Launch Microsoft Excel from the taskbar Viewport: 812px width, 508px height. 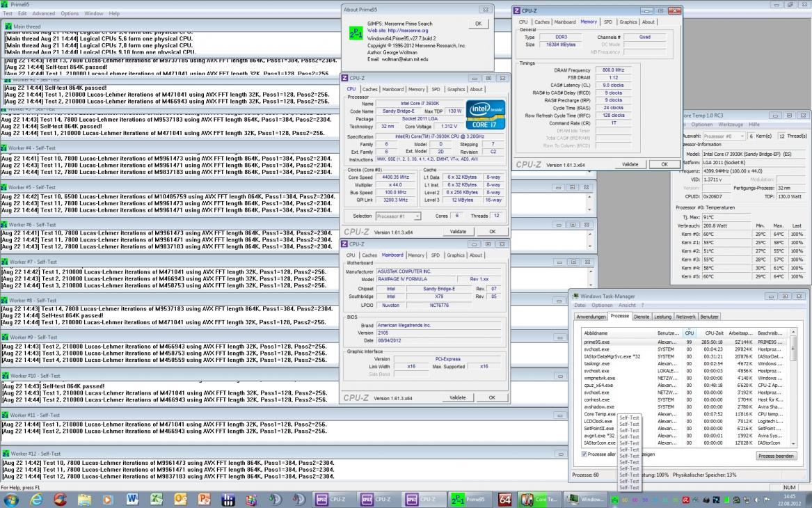pos(156,500)
